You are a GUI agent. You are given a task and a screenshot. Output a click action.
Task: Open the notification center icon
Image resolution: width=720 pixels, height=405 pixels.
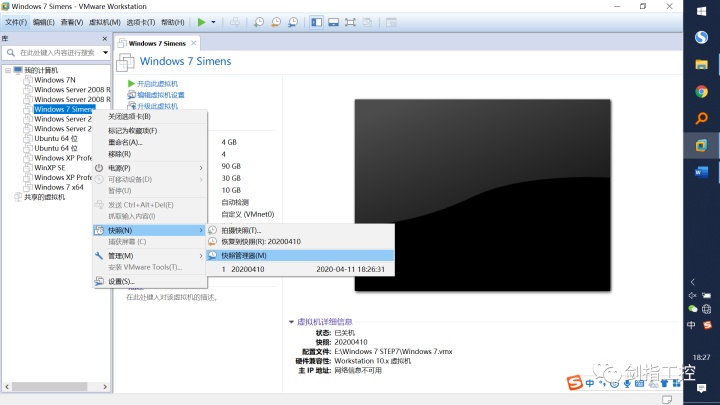[x=701, y=388]
